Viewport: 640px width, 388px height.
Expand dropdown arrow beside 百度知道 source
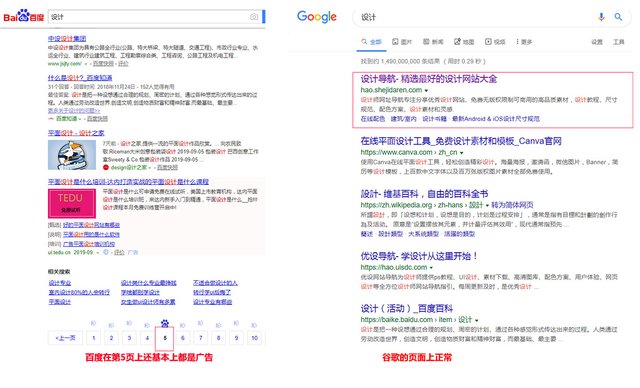(80, 119)
